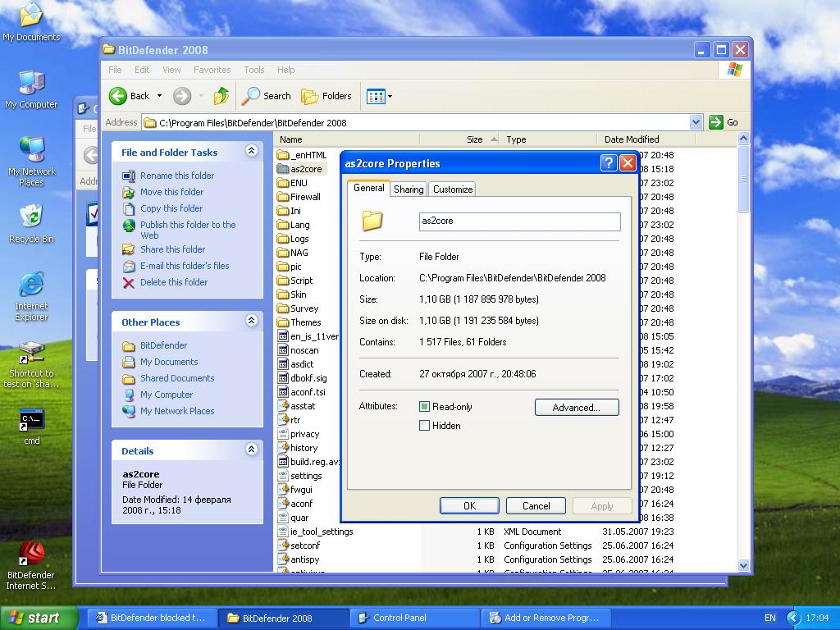The width and height of the screenshot is (840, 630).
Task: Enable the Hidden attribute checkbox
Action: pos(424,426)
